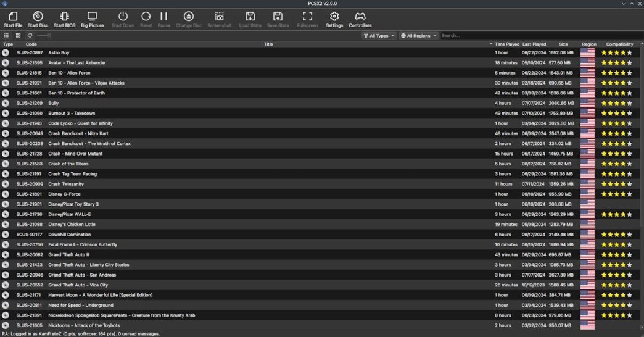The image size is (644, 337).
Task: Select Fatal Frame II - Crimson Butterfly
Action: (83, 244)
